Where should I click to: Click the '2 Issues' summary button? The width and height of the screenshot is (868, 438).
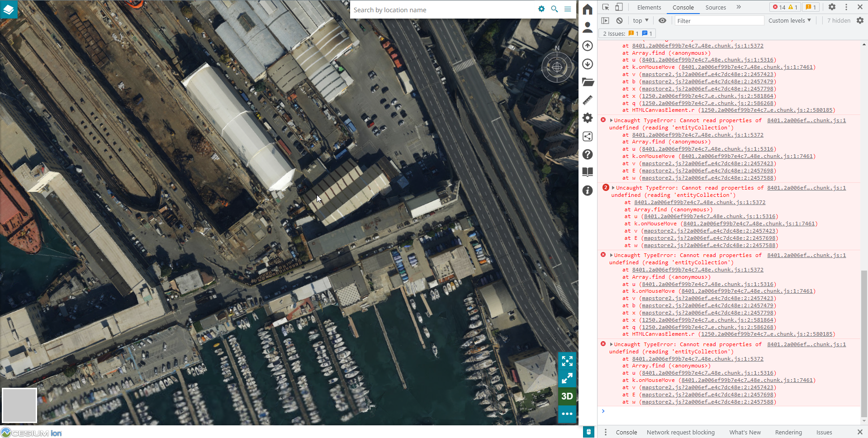[627, 33]
